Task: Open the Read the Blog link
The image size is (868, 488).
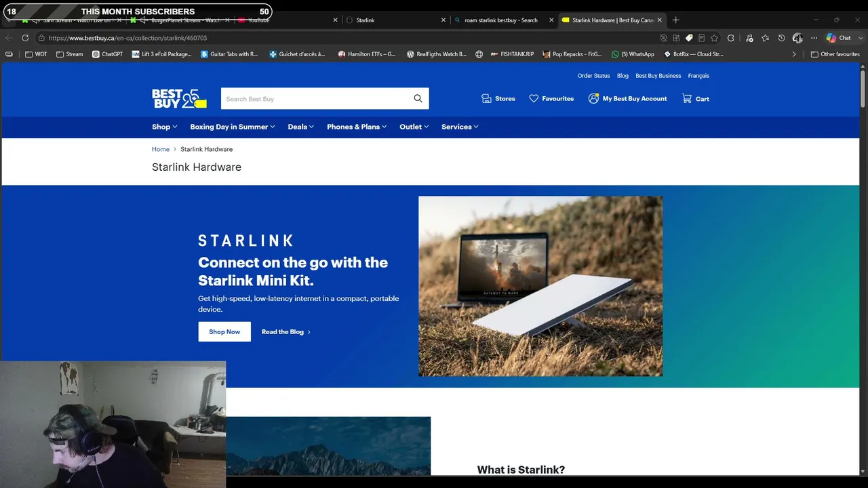Action: coord(286,332)
